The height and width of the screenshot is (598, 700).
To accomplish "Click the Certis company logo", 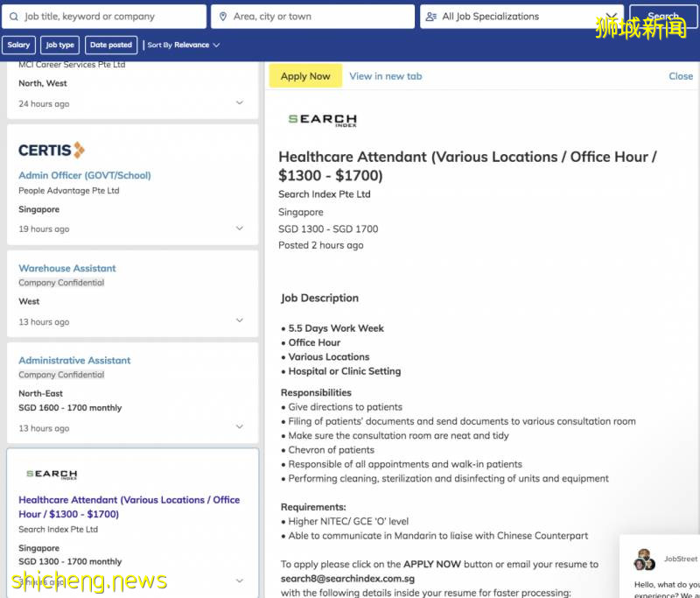I will pos(52,151).
